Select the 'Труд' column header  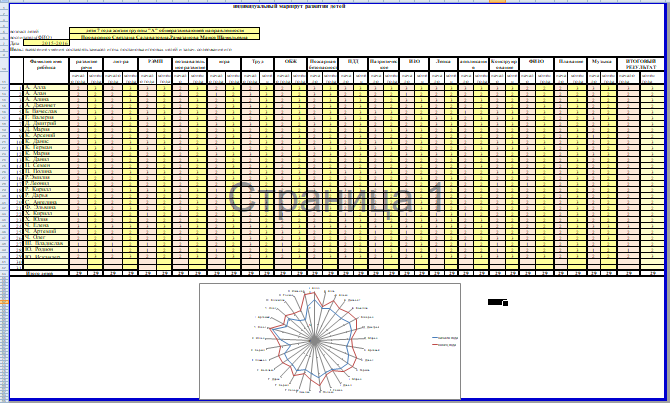[257, 61]
